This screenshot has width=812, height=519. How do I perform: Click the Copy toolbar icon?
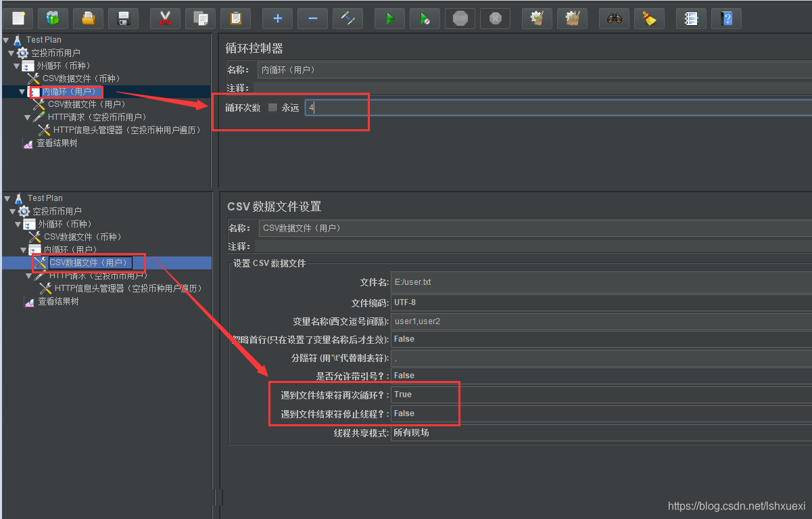[x=200, y=18]
